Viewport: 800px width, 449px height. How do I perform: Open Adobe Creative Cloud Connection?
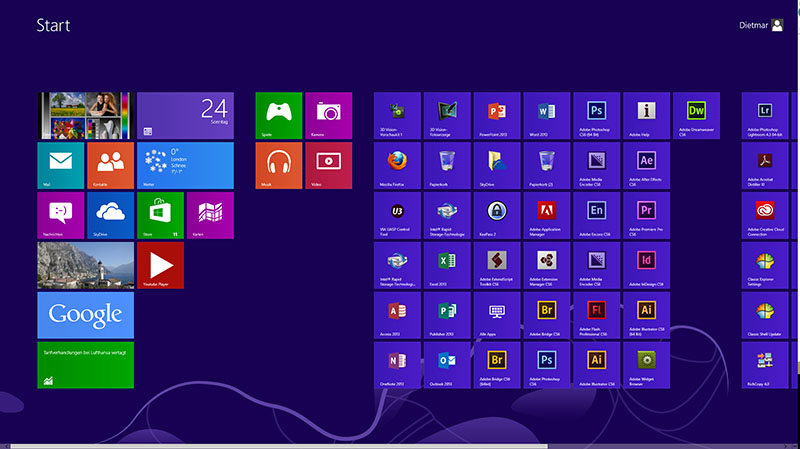pyautogui.click(x=765, y=215)
